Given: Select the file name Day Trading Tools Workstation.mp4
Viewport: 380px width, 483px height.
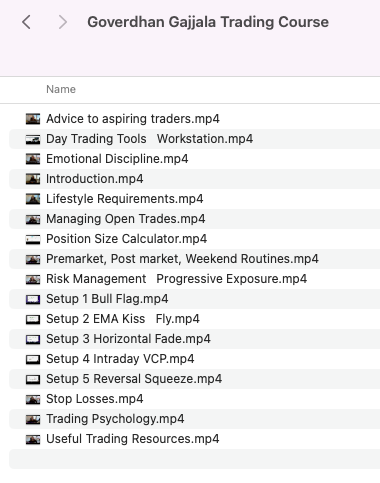Looking at the screenshot, I should click(x=150, y=139).
